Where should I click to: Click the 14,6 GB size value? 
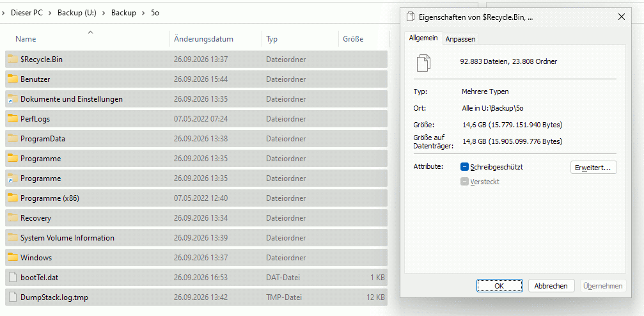tap(512, 125)
